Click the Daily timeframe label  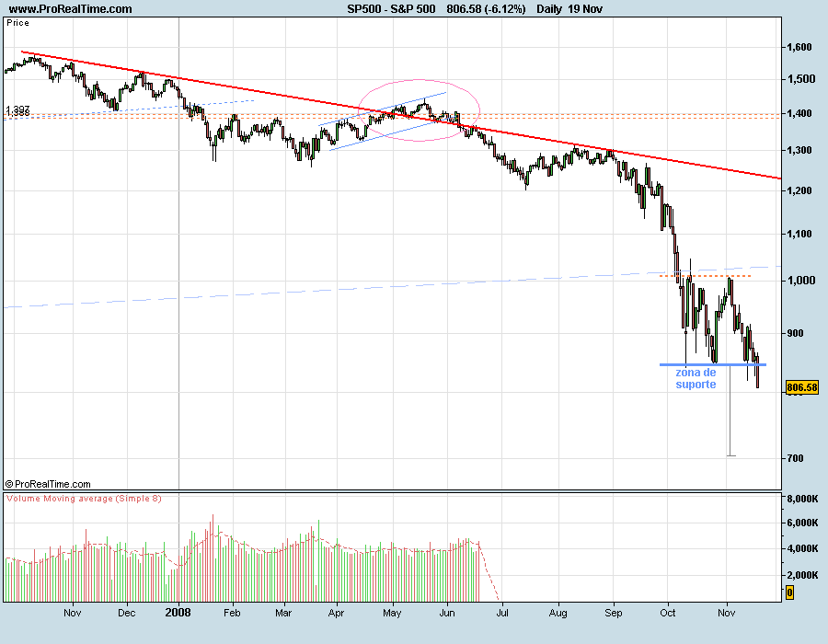(x=549, y=9)
